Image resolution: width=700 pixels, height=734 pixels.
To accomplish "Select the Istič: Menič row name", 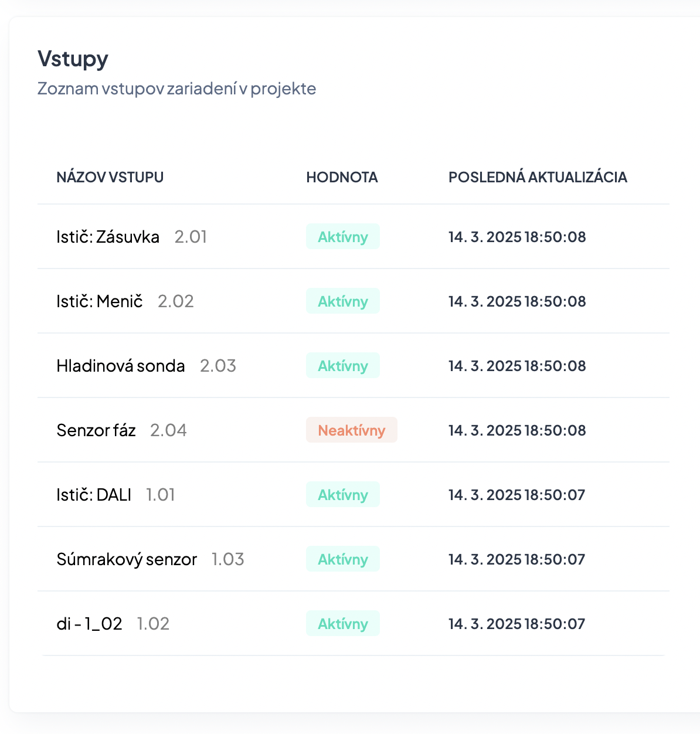I will [x=100, y=301].
